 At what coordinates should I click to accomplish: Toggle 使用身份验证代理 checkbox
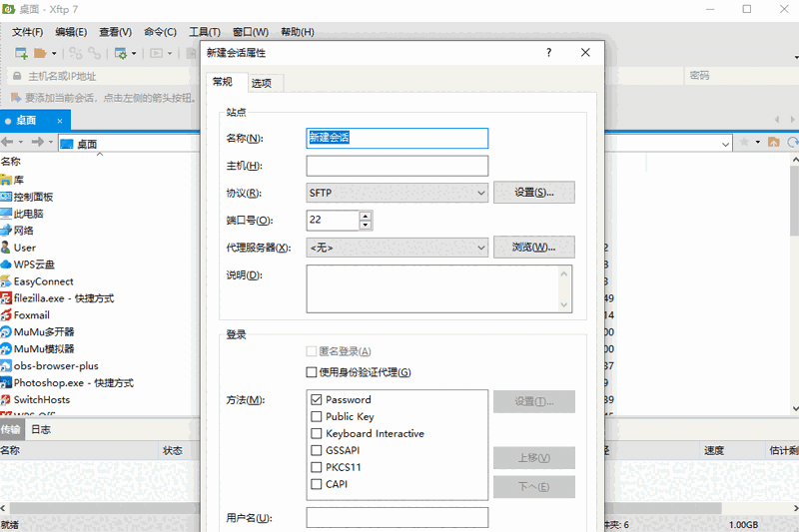[x=312, y=372]
